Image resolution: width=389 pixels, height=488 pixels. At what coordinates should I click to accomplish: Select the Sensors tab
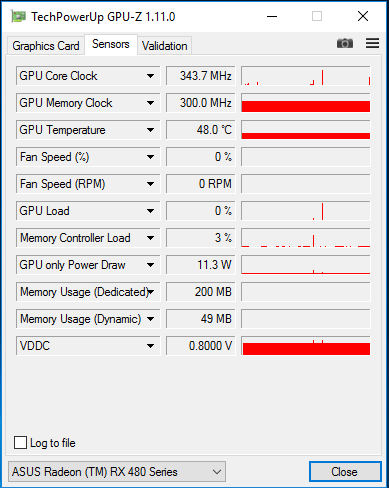point(111,44)
